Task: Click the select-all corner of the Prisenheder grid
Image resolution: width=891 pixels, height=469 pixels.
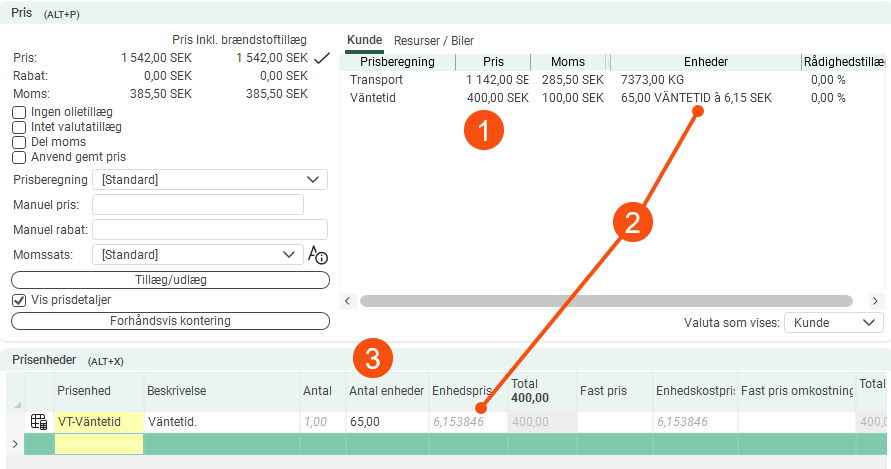Action: (14, 390)
